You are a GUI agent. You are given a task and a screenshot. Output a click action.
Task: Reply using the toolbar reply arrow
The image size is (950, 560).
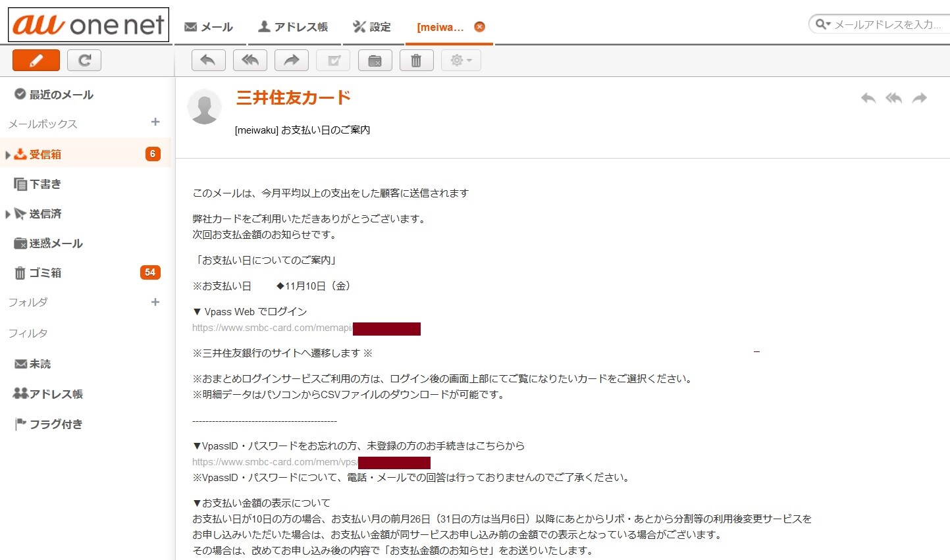[208, 61]
